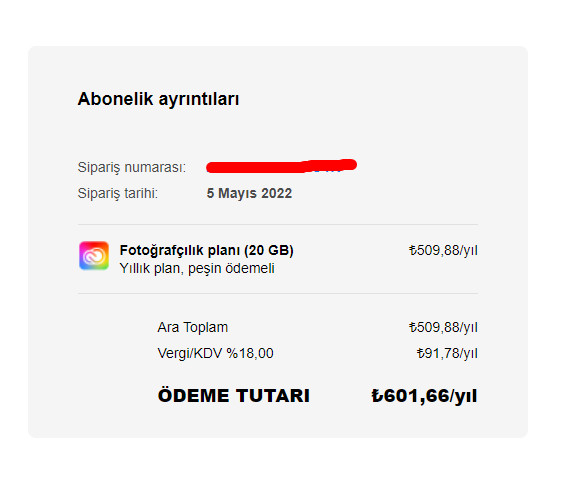Click the Ara Toplam amount ₺509,88/yıl

443,327
